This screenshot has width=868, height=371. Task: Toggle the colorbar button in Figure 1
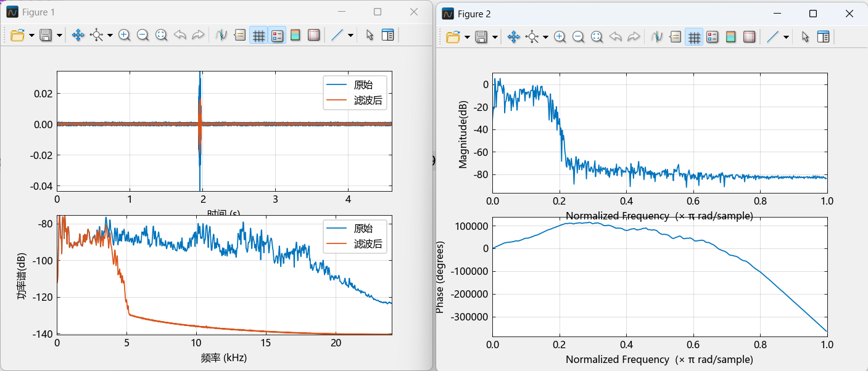coord(295,35)
